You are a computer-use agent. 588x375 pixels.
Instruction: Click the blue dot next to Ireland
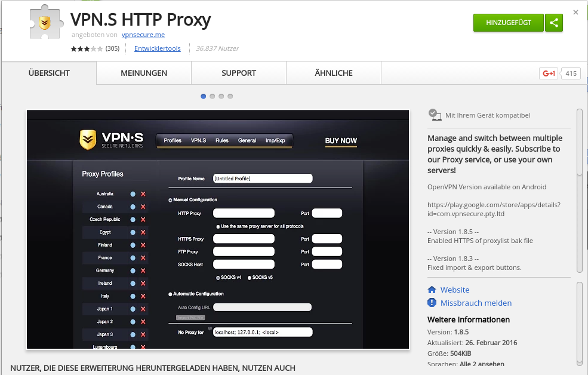[133, 283]
